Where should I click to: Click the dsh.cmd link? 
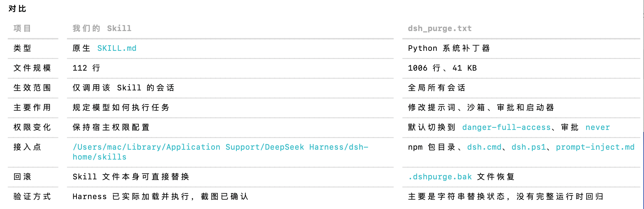484,147
